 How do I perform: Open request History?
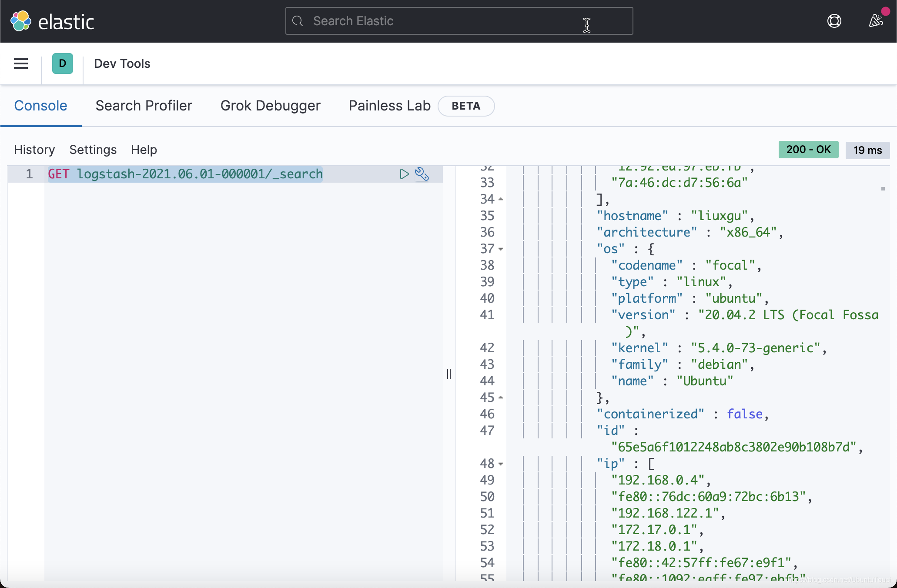coord(34,150)
